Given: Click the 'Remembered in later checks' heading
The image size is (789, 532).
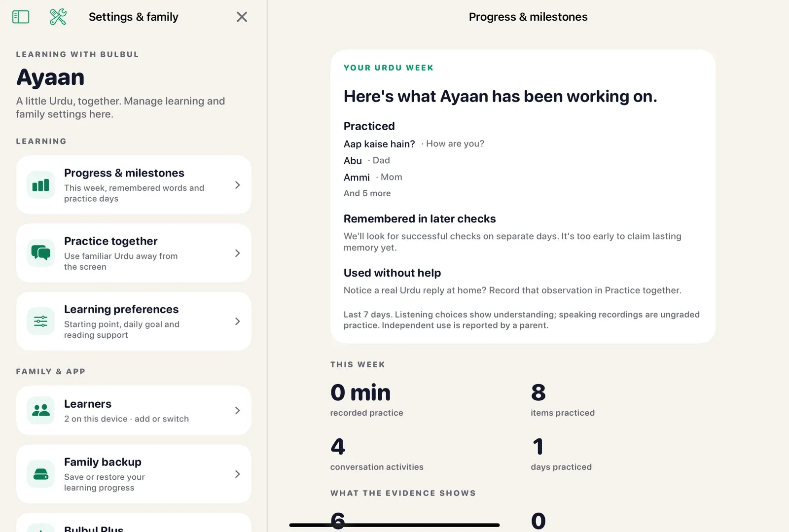Looking at the screenshot, I should [x=420, y=219].
